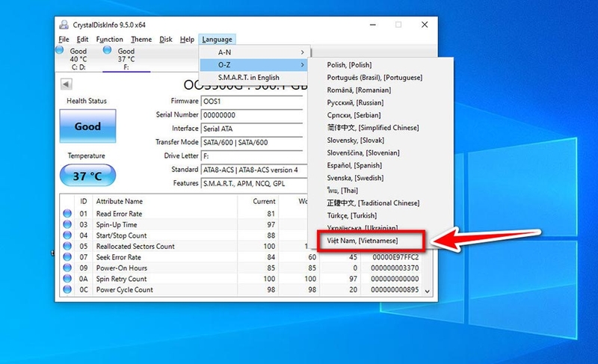The image size is (598, 364).
Task: Toggle S.M.A.R.T. in English option
Action: 254,78
